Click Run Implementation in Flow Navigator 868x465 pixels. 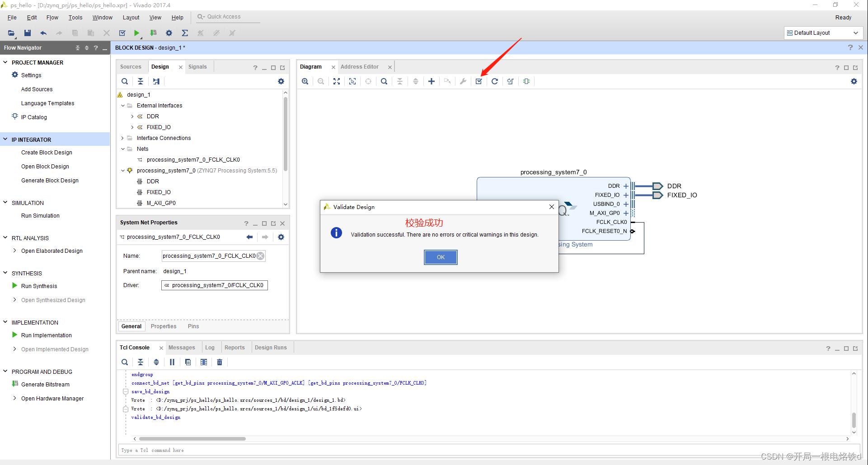point(47,335)
